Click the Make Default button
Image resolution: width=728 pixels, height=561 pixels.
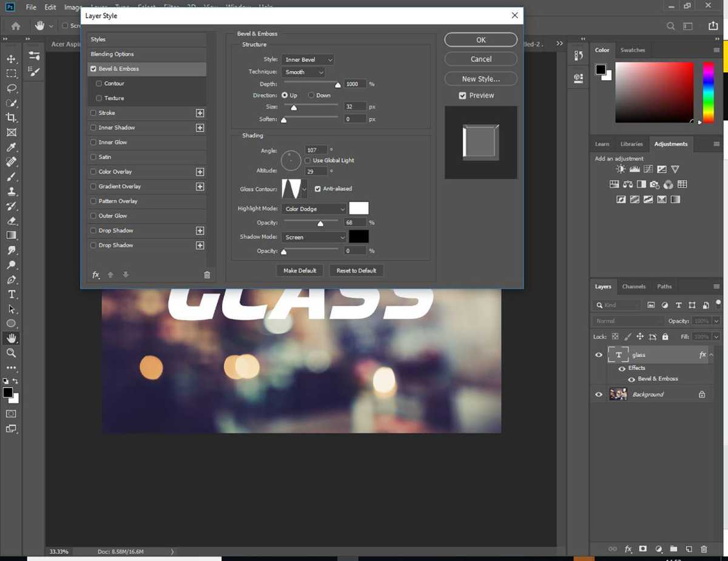pos(300,271)
